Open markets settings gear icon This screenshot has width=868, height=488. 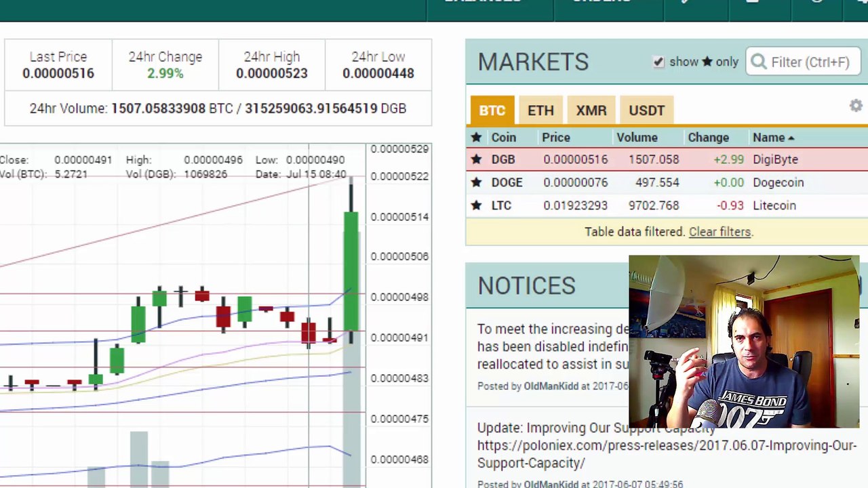(x=856, y=106)
